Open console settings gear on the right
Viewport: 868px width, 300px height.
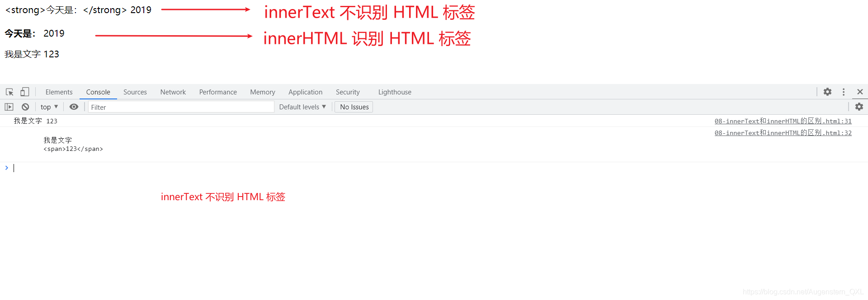pos(859,107)
